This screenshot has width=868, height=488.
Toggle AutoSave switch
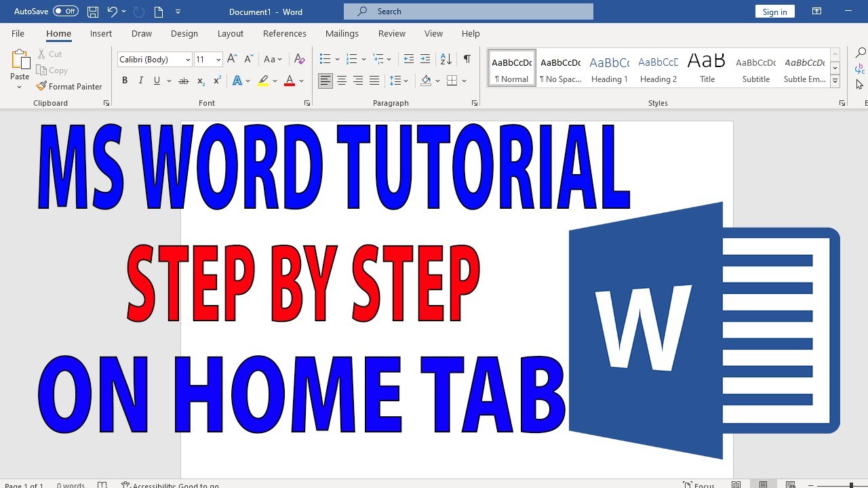(x=66, y=12)
